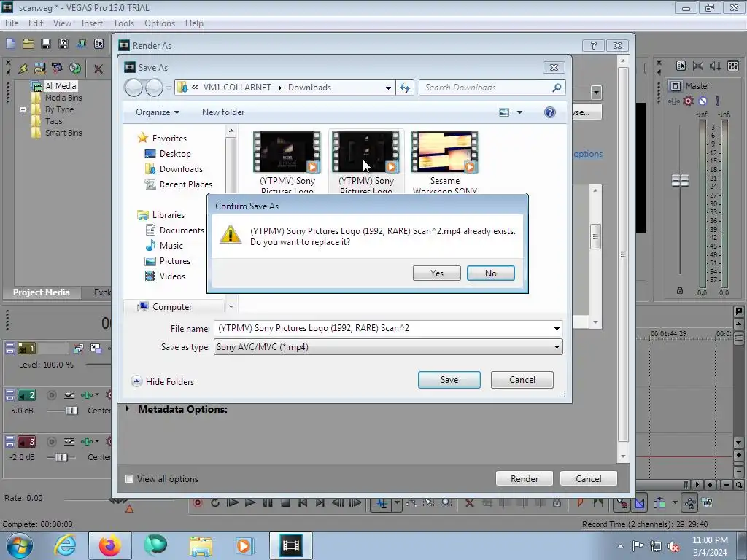Click the Pause button in transport bar
The height and width of the screenshot is (560, 747).
coord(268,503)
